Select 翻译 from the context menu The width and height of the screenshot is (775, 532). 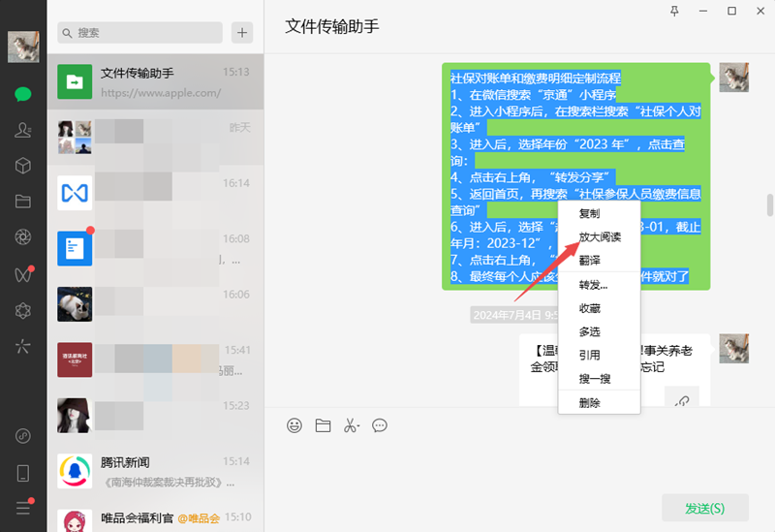(x=589, y=260)
